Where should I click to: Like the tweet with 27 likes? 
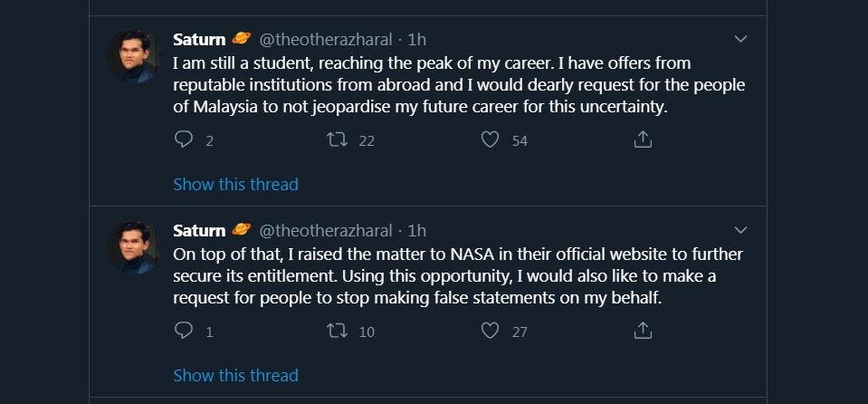[x=491, y=331]
